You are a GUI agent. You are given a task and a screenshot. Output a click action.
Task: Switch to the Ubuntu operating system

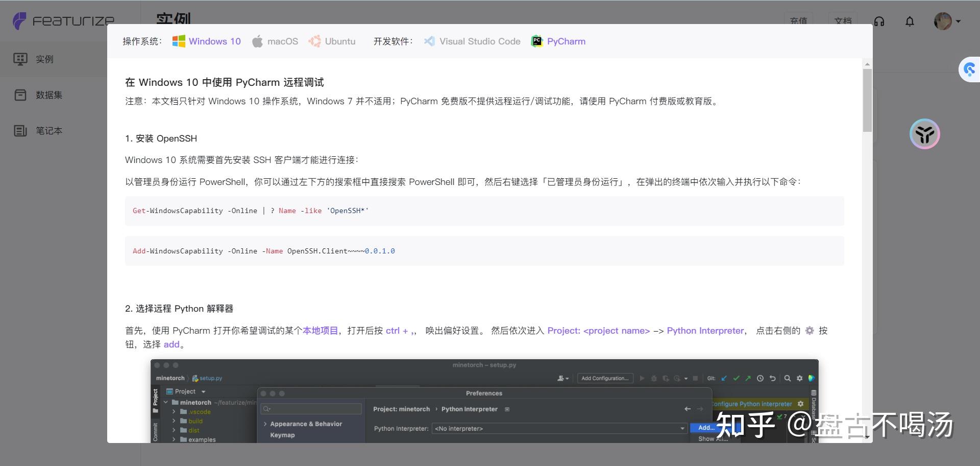[x=332, y=41]
